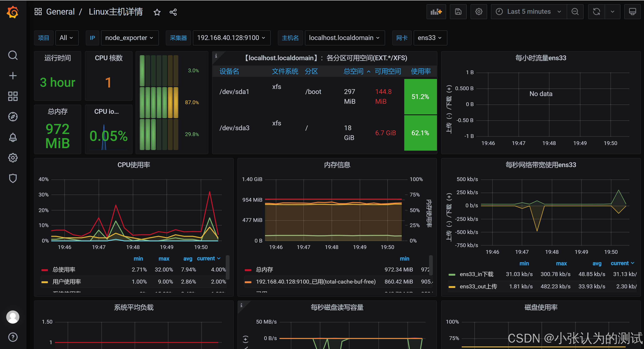The height and width of the screenshot is (349, 644).
Task: Open the search dashboards icon in sidebar
Action: 13,55
